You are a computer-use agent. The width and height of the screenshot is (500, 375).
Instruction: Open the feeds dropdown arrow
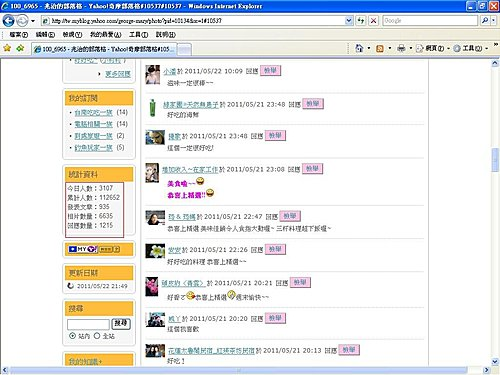390,48
